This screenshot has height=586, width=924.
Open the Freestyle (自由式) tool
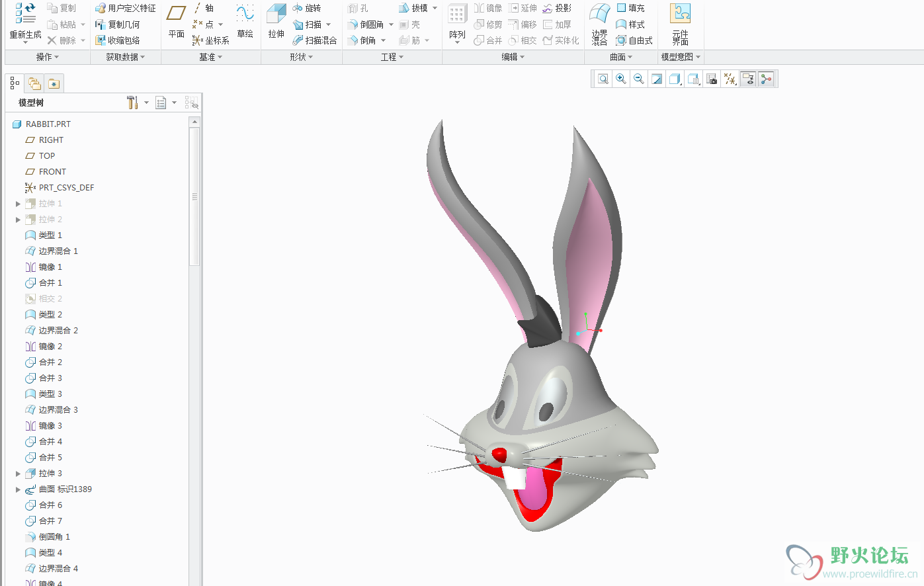[634, 40]
